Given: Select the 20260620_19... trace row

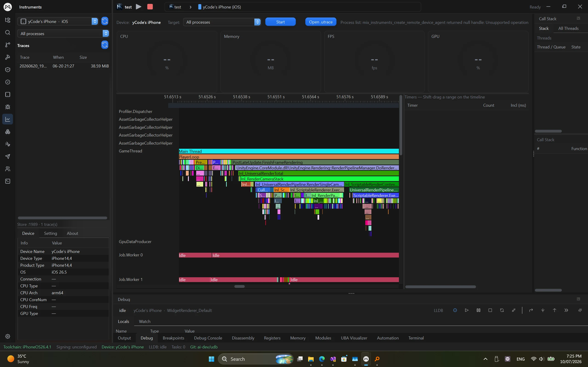Looking at the screenshot, I should pos(64,66).
